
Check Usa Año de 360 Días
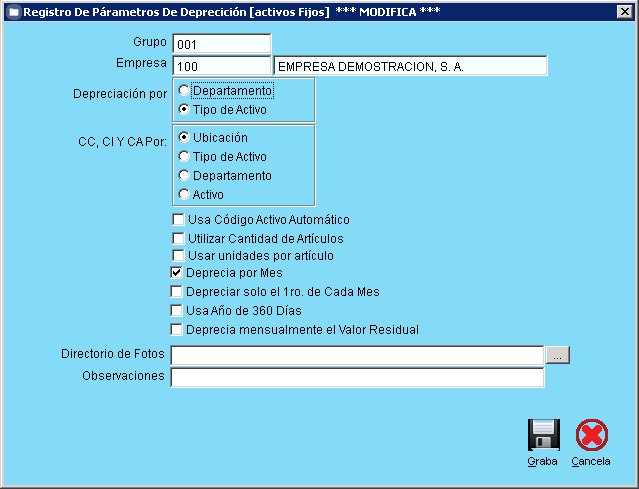178,311
